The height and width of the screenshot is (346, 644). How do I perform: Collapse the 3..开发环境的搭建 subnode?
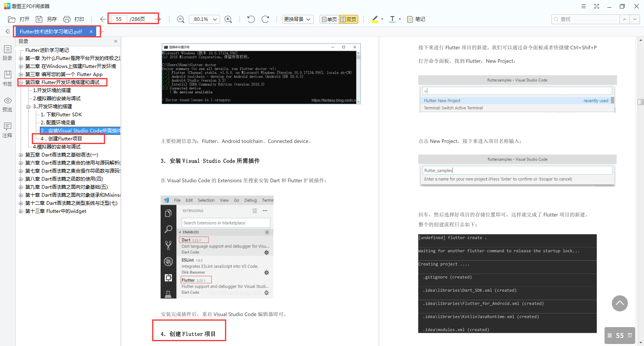point(29,107)
